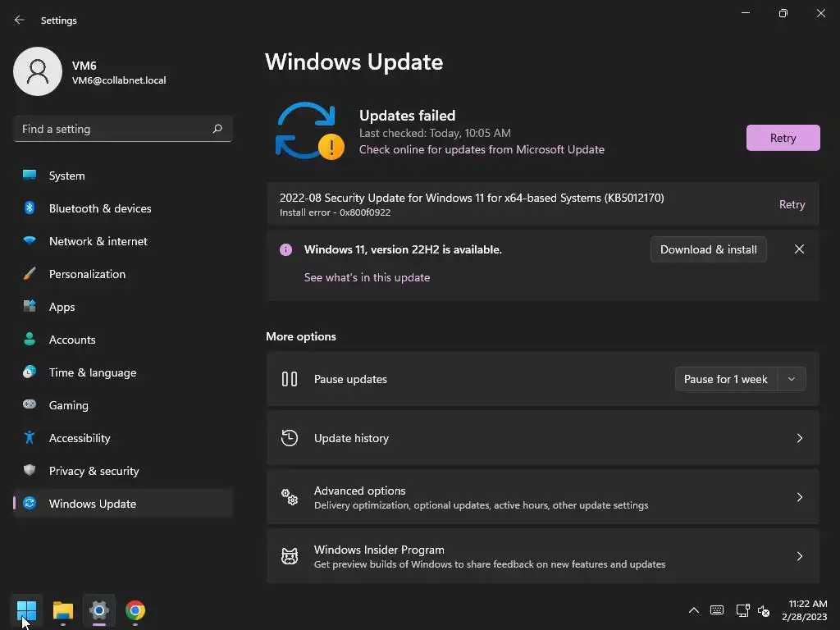Open the Windows Start menu button
Screen dimensions: 840x630
point(26,610)
